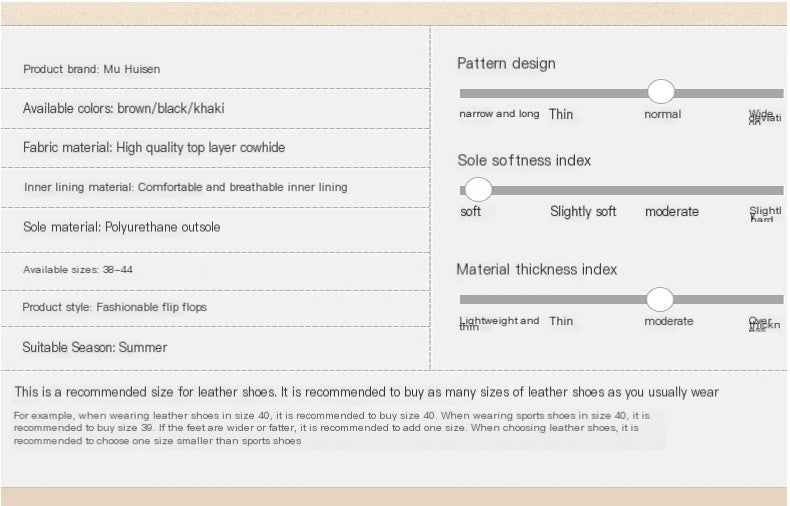
Task: Click "Slightly soft" on the softness scale
Action: point(583,211)
